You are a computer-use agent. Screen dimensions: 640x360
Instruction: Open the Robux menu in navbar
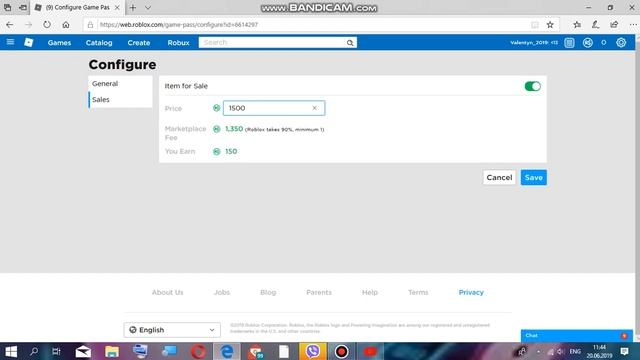click(x=178, y=42)
